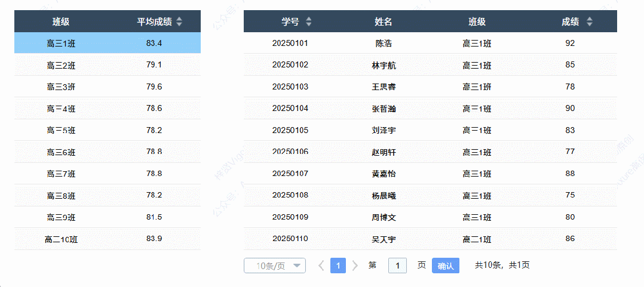The width and height of the screenshot is (644, 287).
Task: Click student name 赵明轩
Action: [x=384, y=153]
